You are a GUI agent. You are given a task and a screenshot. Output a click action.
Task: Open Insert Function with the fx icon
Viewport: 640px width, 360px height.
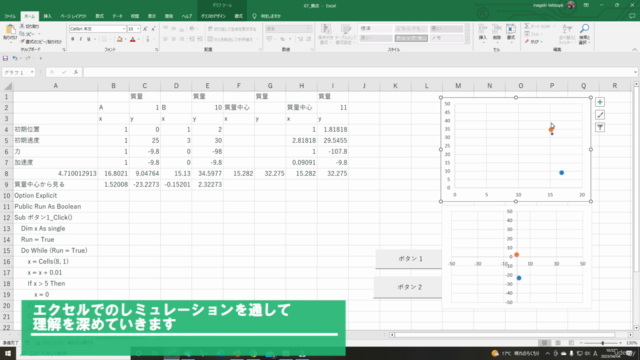coord(76,72)
